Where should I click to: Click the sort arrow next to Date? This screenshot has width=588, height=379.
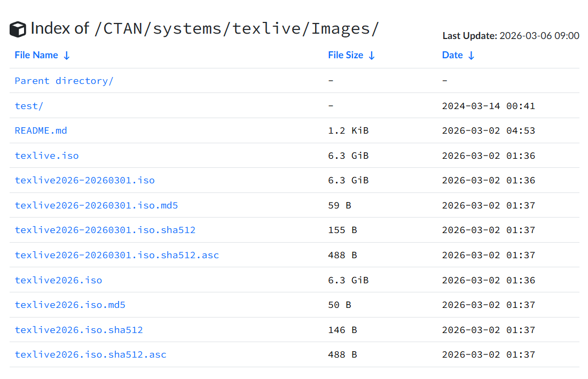pos(471,56)
